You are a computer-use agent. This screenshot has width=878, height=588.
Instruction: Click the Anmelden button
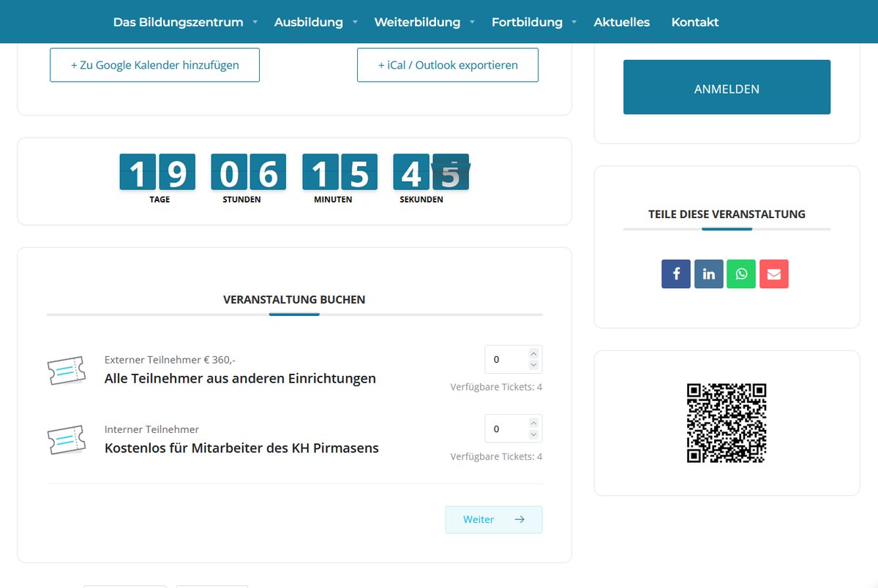[727, 87]
